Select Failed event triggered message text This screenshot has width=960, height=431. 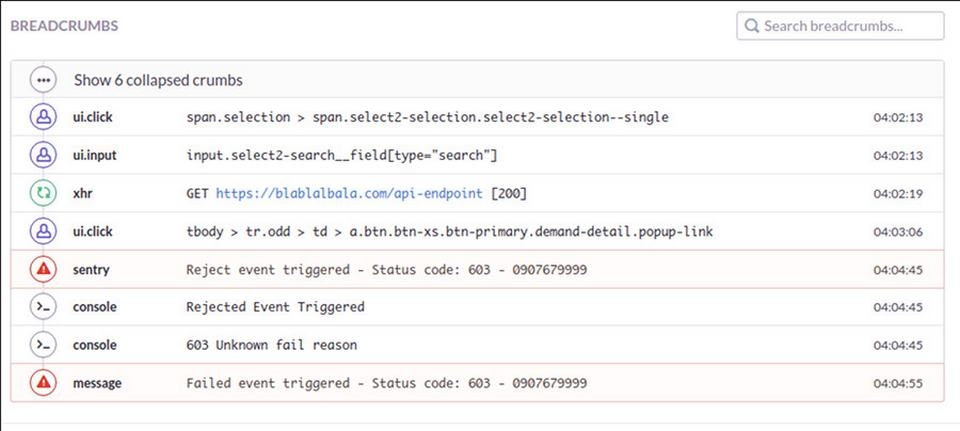[386, 383]
